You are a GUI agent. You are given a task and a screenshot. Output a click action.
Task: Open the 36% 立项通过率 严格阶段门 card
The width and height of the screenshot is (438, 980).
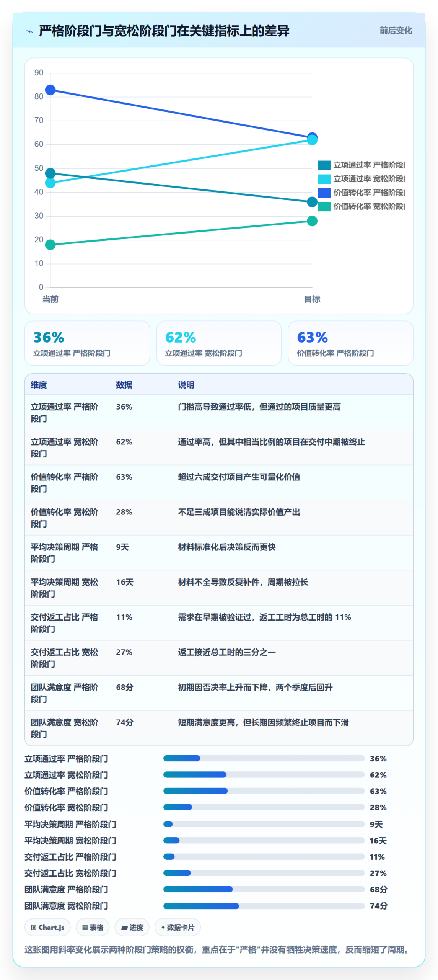pos(87,343)
